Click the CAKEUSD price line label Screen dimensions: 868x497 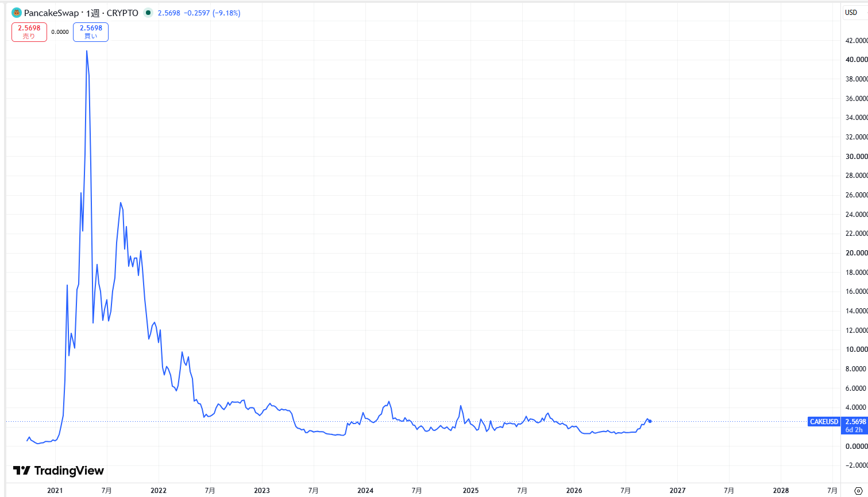[824, 422]
